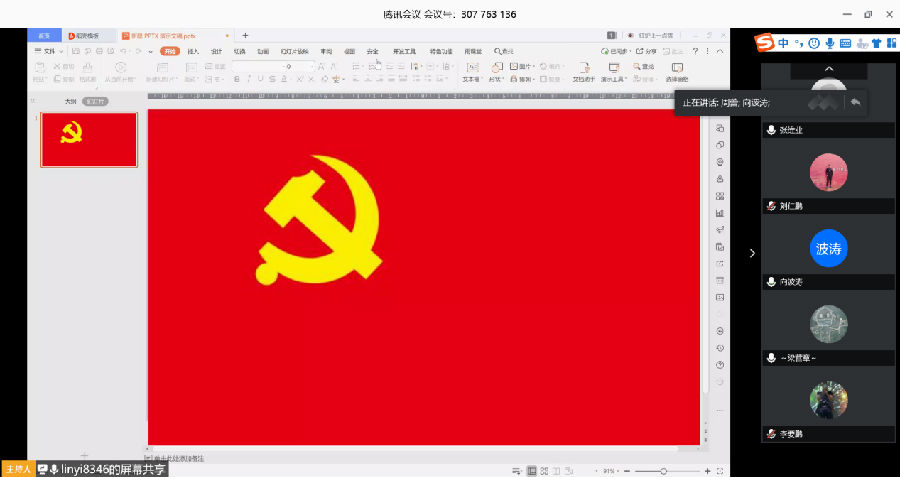Switch to normal view icon in status bar
900x477 pixels.
(532, 471)
